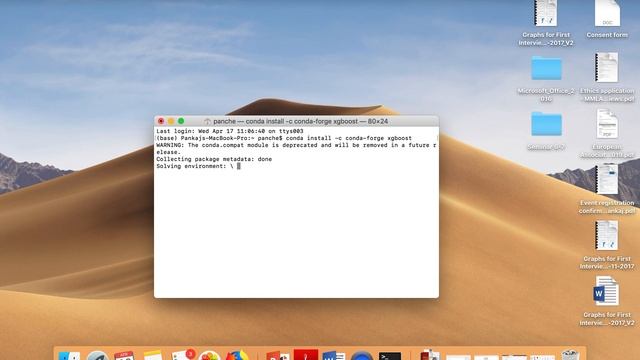This screenshot has height=360, width=640.
Task: Close the Terminal window with red button
Action: 161,121
